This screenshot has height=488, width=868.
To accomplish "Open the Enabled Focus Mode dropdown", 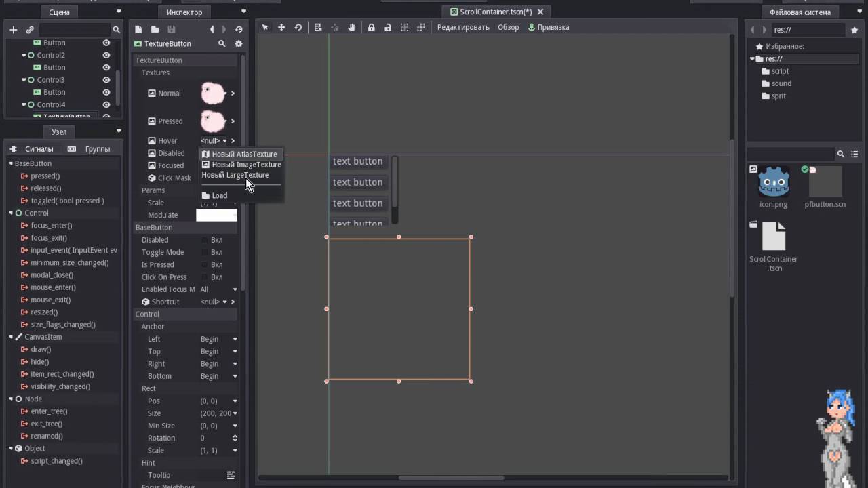I will (218, 289).
